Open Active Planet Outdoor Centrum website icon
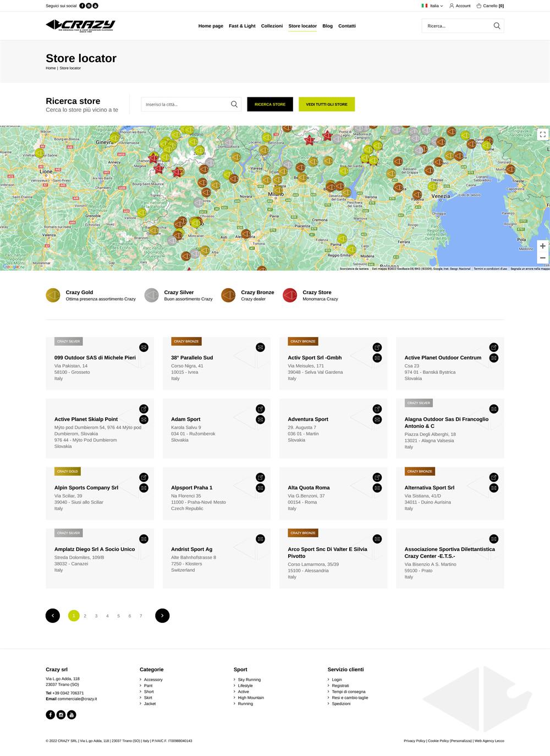Screen dimensions: 550x756 tap(494, 347)
